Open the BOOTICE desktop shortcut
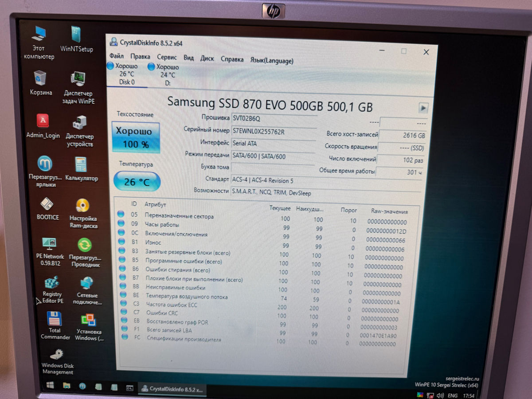532x399 pixels. click(x=47, y=206)
